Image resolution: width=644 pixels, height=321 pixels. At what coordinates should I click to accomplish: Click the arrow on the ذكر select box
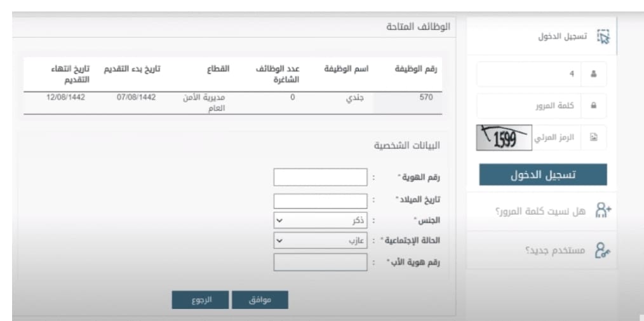(279, 221)
